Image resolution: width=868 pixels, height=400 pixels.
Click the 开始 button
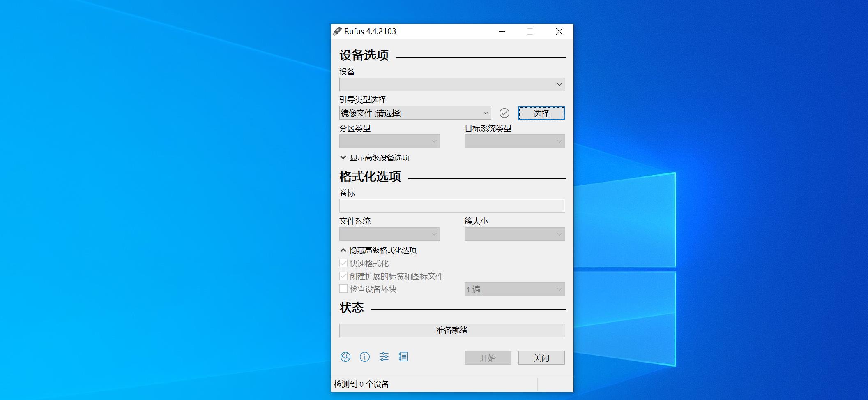(488, 358)
